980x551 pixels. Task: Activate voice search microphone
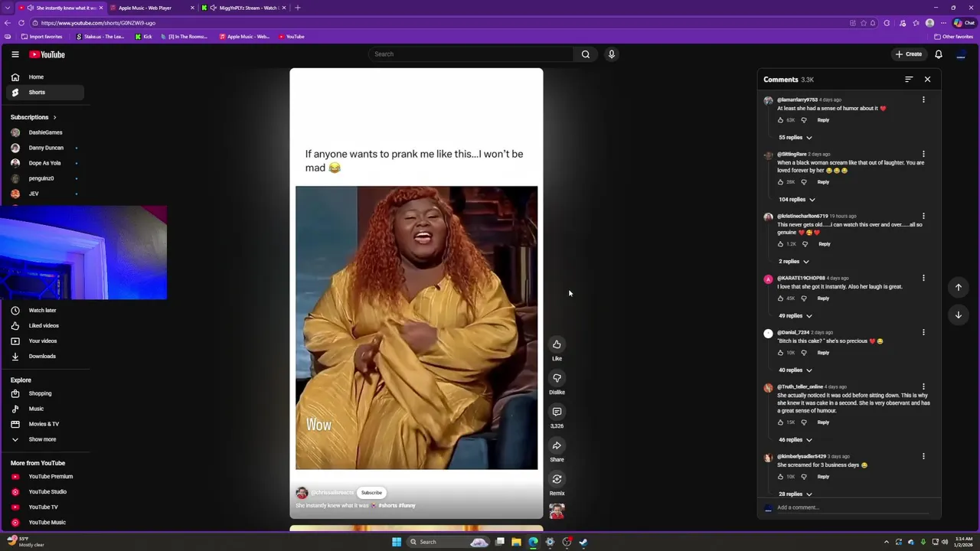coord(612,54)
